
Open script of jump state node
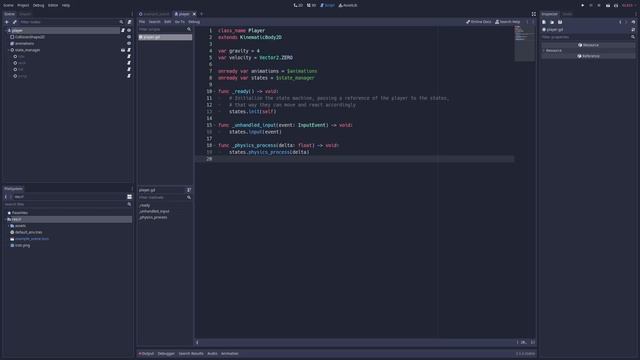129,76
